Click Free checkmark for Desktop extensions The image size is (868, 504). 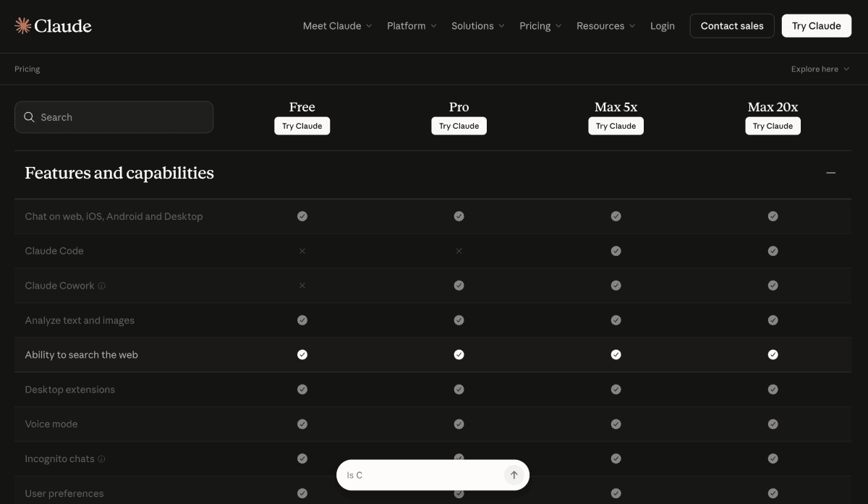click(302, 390)
